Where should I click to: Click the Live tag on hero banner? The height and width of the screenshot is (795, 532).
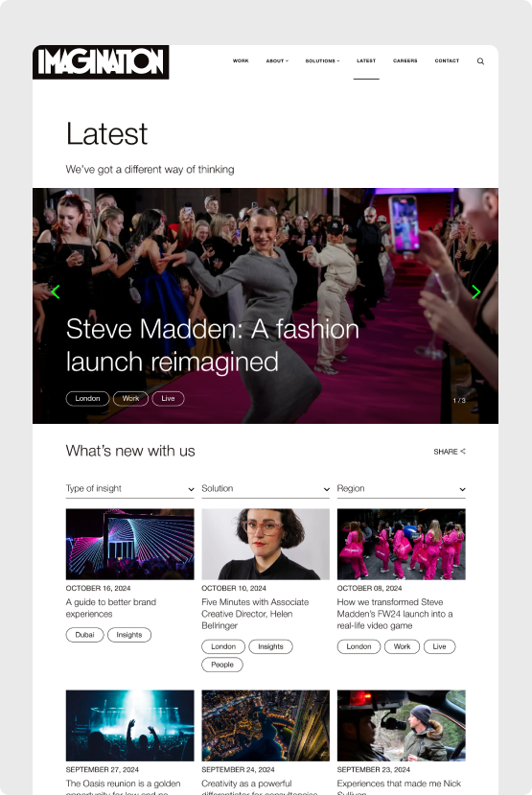168,399
